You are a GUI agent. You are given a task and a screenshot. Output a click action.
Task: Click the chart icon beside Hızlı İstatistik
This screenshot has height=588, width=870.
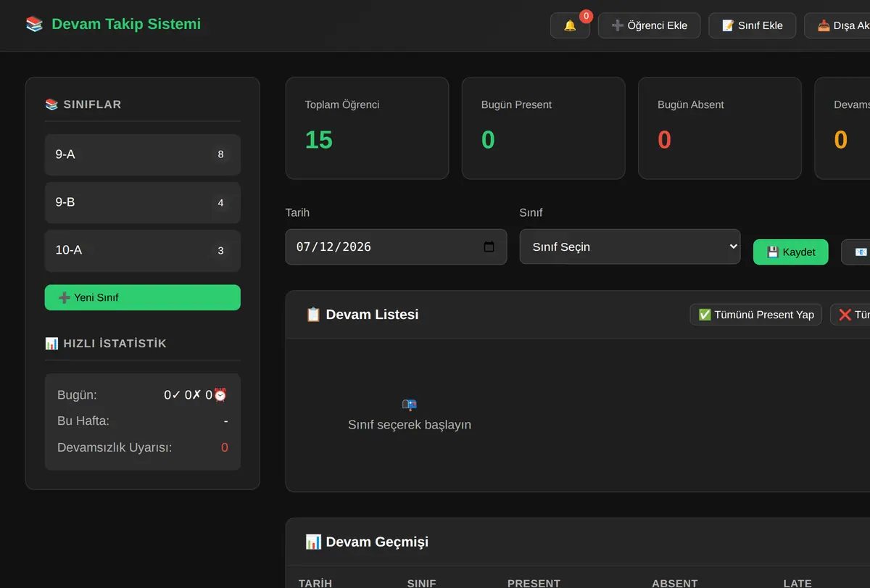[51, 343]
